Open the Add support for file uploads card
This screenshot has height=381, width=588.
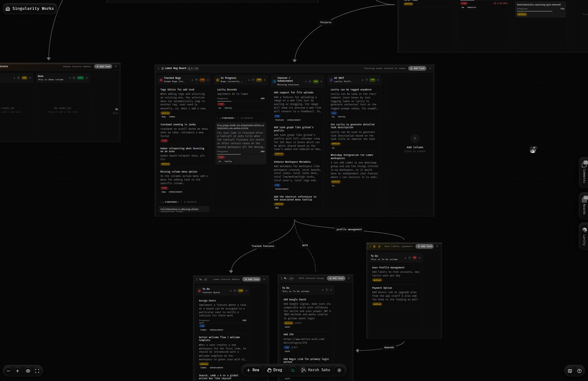coord(298,106)
